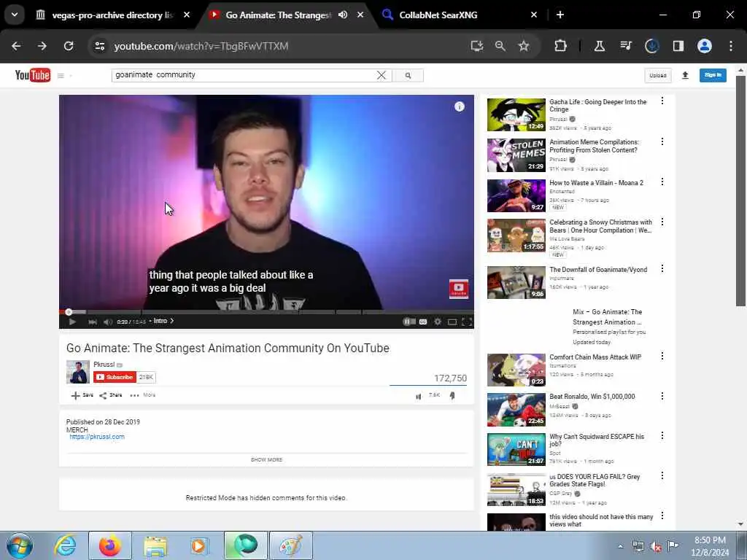Expand the Intro chapter chevron
This screenshot has width=747, height=560.
click(172, 321)
